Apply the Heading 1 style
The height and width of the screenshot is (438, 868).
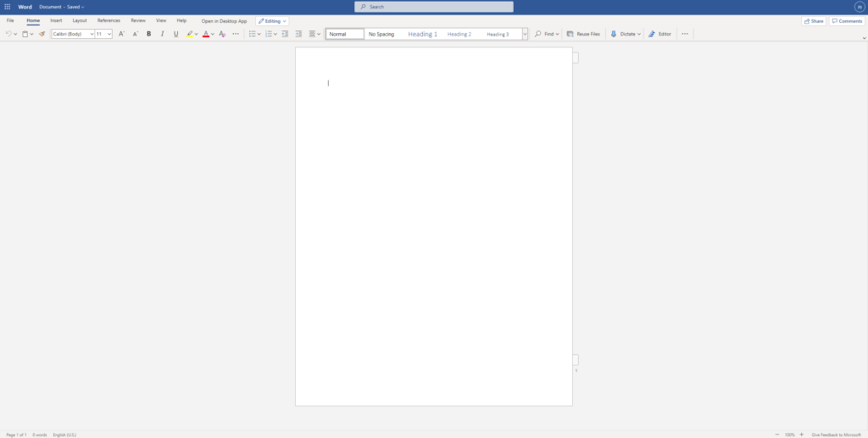tap(422, 34)
